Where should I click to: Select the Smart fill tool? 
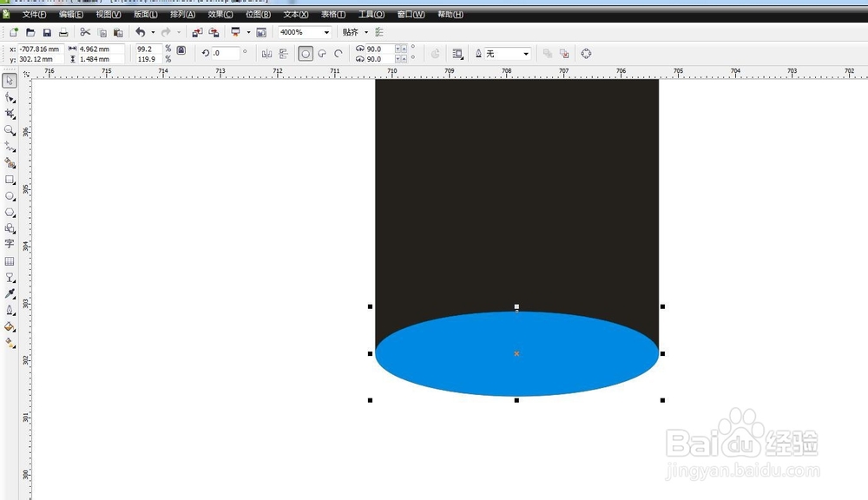(x=10, y=163)
